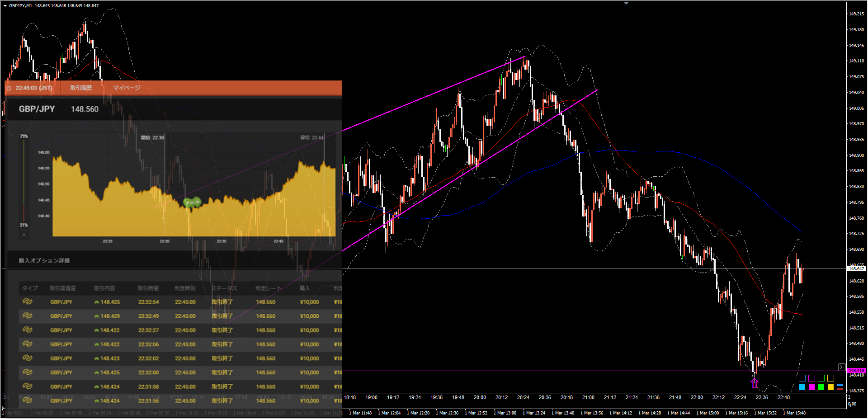Click the magenta up-arrow signal marker
Image resolution: width=868 pixels, height=419 pixels.
pyautogui.click(x=754, y=383)
